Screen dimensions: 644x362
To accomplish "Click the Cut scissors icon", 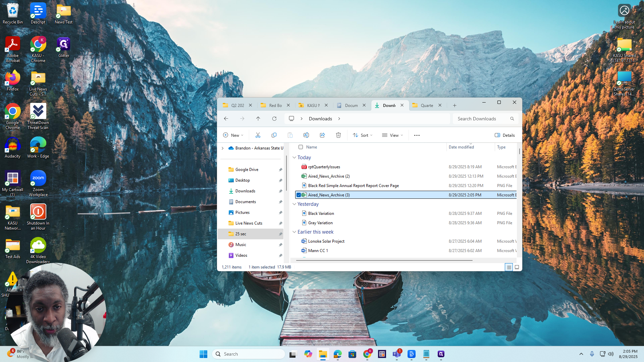I will (258, 135).
